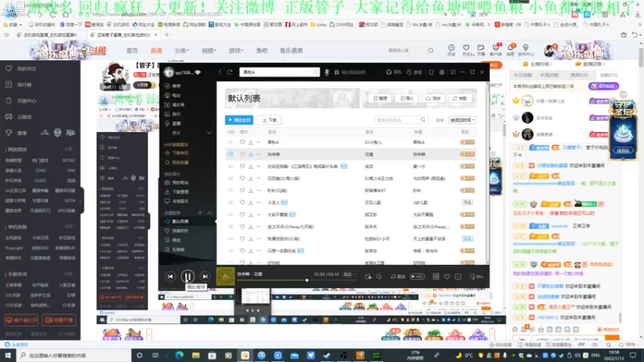This screenshot has width=644, height=362.
Task: Favorite song 10 with its heart
Action: point(242,251)
